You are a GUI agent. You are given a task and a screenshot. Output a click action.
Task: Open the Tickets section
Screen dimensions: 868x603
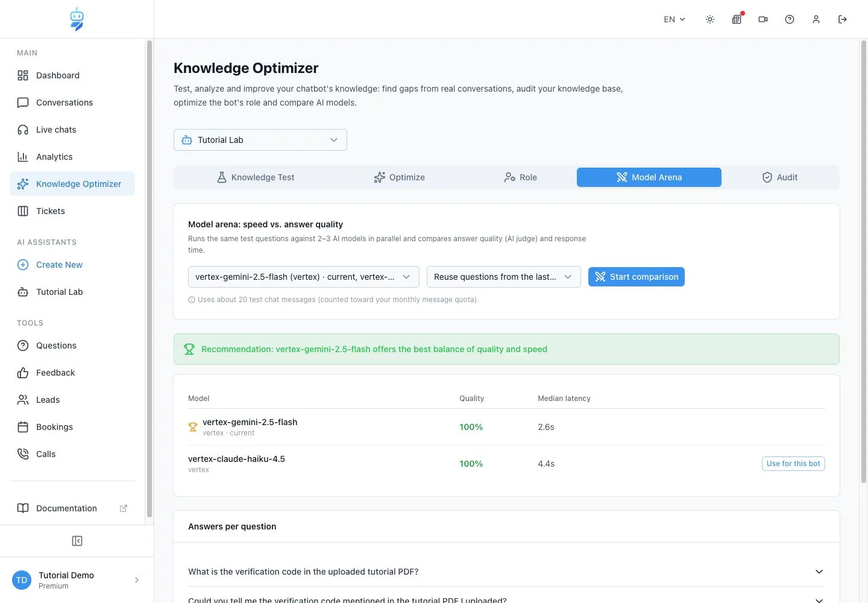pyautogui.click(x=72, y=211)
